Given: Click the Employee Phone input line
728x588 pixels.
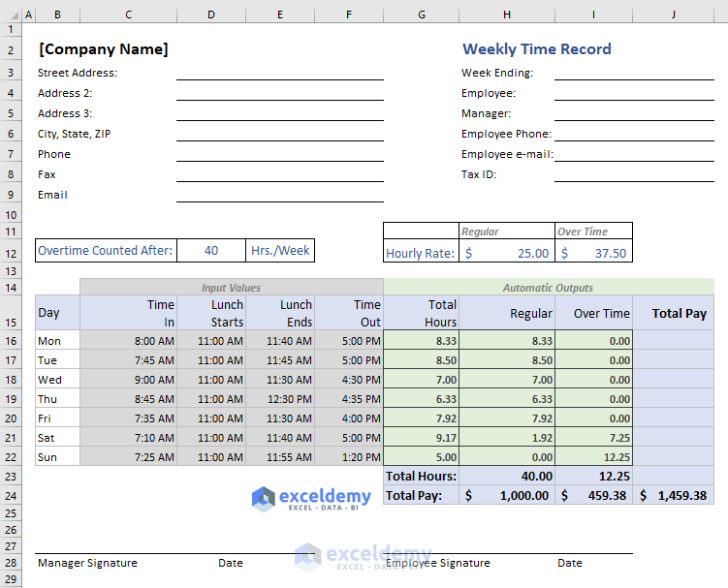Looking at the screenshot, I should (634, 134).
